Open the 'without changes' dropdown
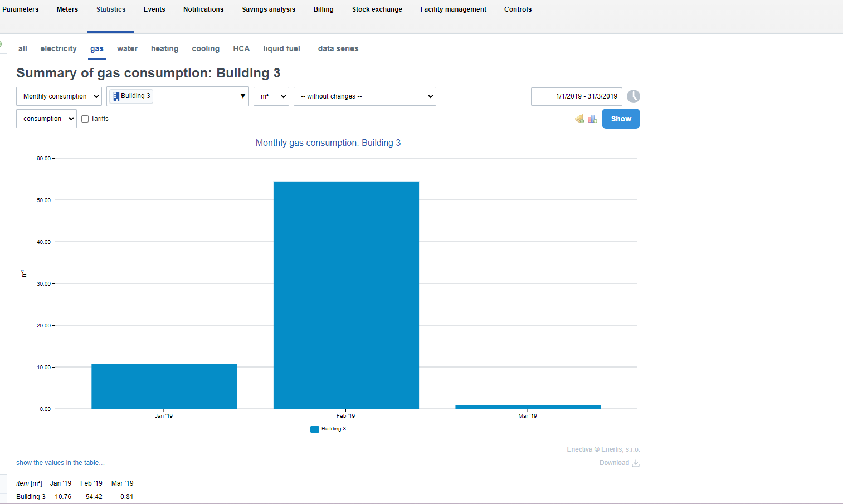This screenshot has height=504, width=843. (x=365, y=96)
